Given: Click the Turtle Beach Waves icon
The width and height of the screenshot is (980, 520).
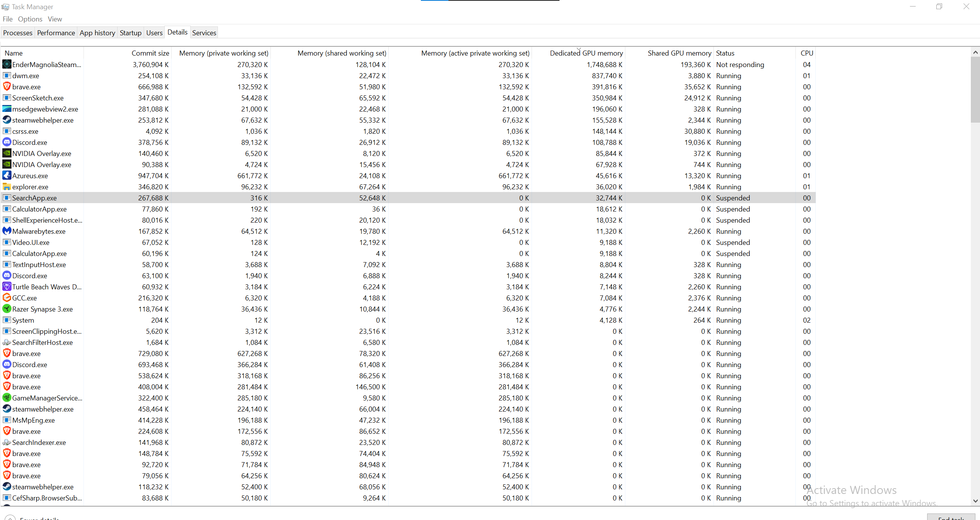Looking at the screenshot, I should (7, 287).
